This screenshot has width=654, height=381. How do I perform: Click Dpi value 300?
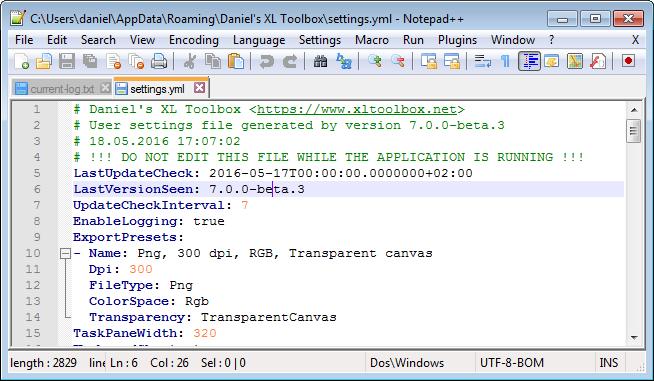tap(141, 269)
